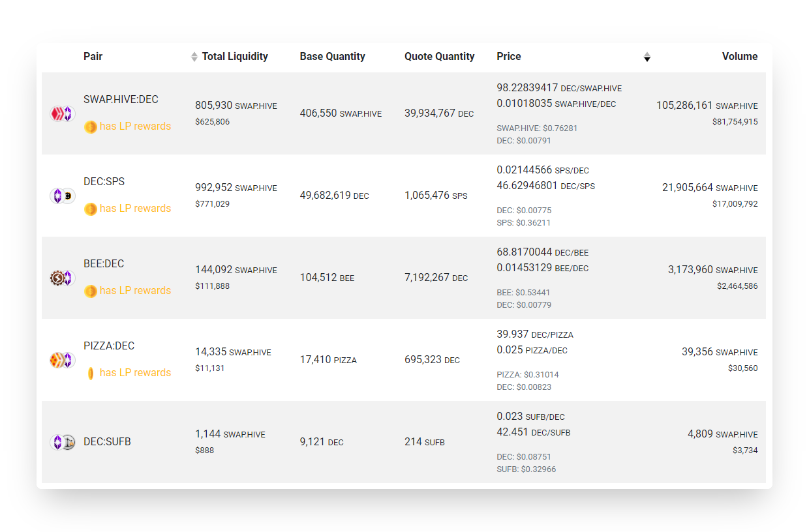Select liquidity value 14,335 SWAP.HIVE

point(233,351)
